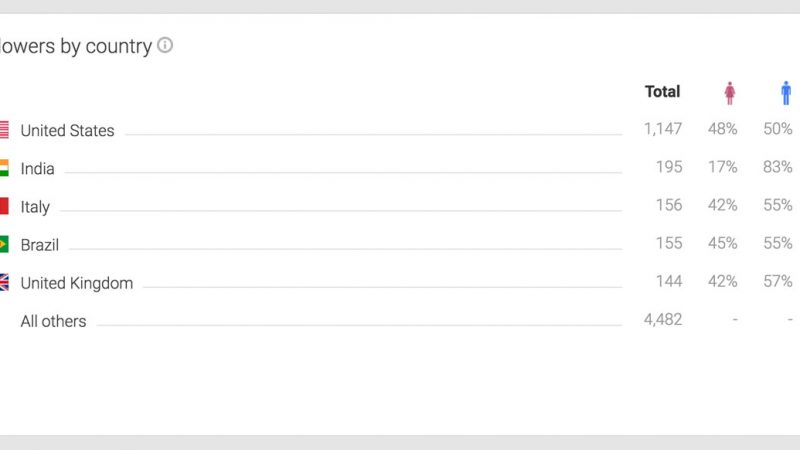Click the male gender icon column header
800x450 pixels.
[786, 93]
